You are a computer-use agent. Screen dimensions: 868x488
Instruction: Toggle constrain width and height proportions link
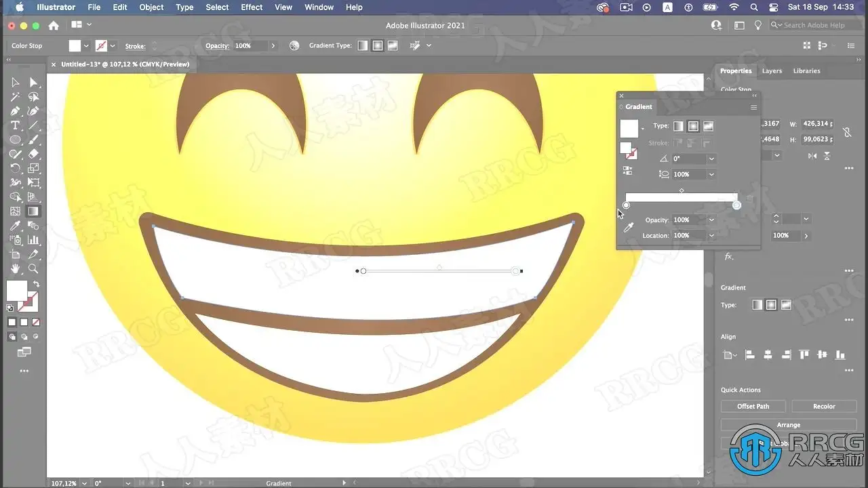click(847, 132)
